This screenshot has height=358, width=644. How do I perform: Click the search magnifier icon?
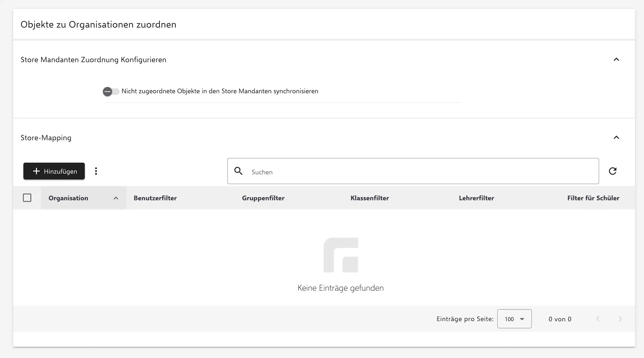[238, 171]
